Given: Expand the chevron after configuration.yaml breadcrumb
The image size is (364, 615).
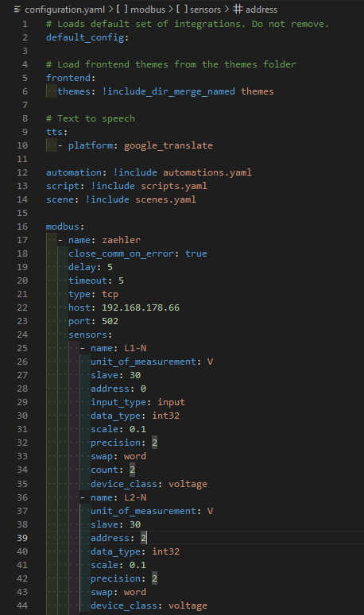Looking at the screenshot, I should pyautogui.click(x=110, y=9).
